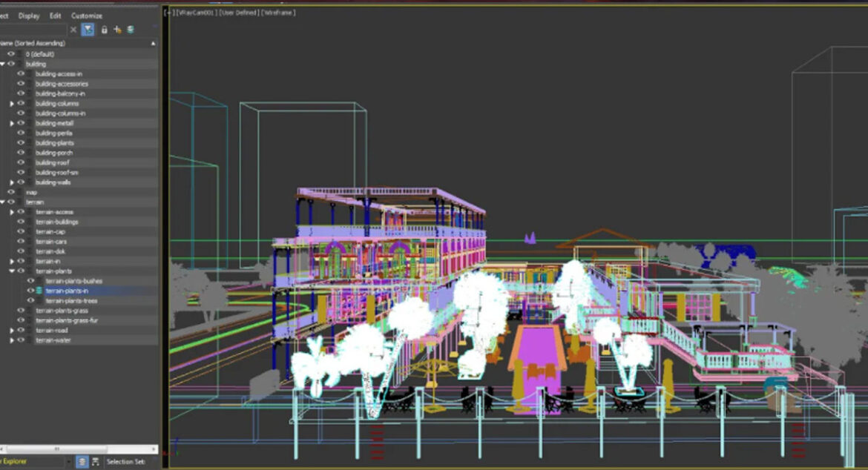
Task: Collapse the terrain-plants branch
Action: [12, 271]
